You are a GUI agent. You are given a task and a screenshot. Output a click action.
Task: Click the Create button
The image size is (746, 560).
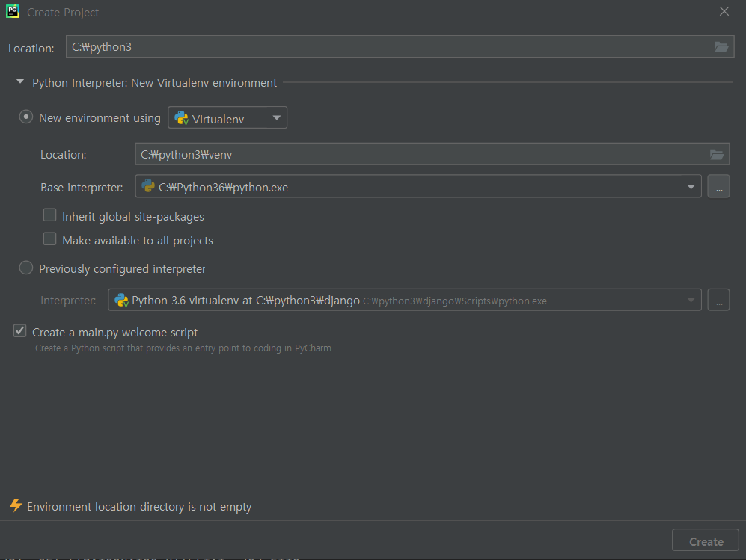coord(706,541)
